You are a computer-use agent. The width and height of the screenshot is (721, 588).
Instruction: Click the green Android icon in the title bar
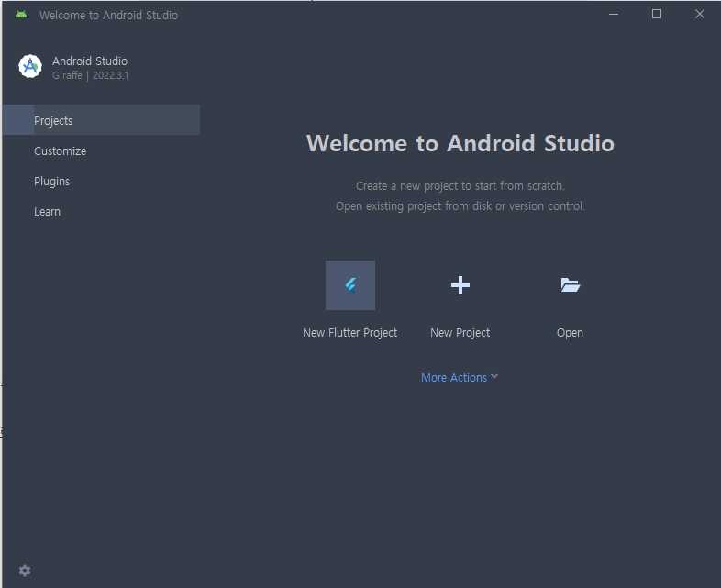[21, 15]
